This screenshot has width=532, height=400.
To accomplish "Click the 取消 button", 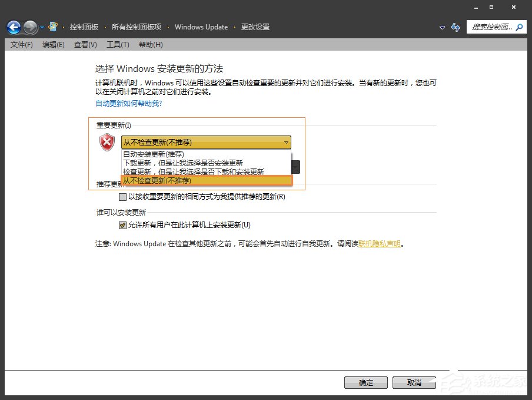I will [x=414, y=382].
